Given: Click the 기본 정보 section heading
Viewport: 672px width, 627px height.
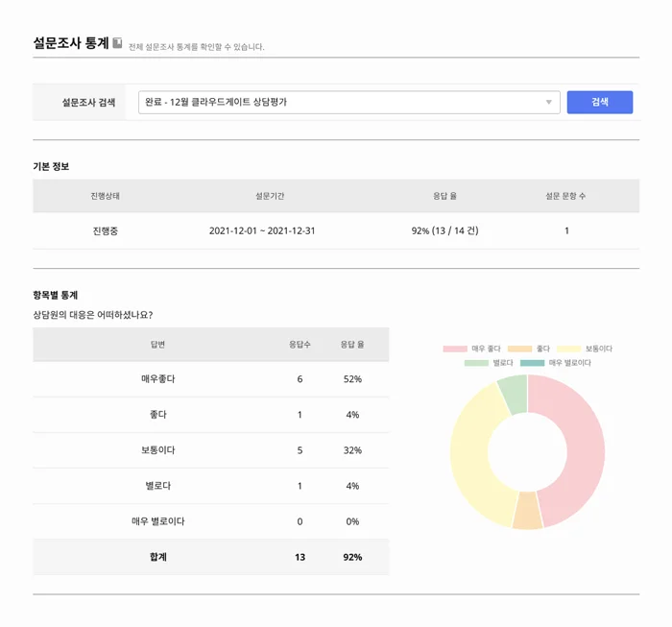Looking at the screenshot, I should click(51, 166).
